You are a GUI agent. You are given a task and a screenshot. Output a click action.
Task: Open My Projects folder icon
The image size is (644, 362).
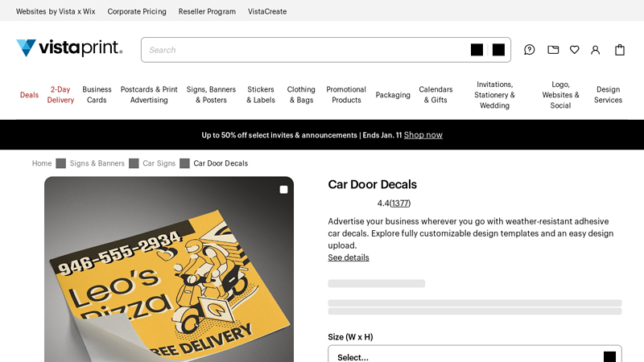(553, 50)
